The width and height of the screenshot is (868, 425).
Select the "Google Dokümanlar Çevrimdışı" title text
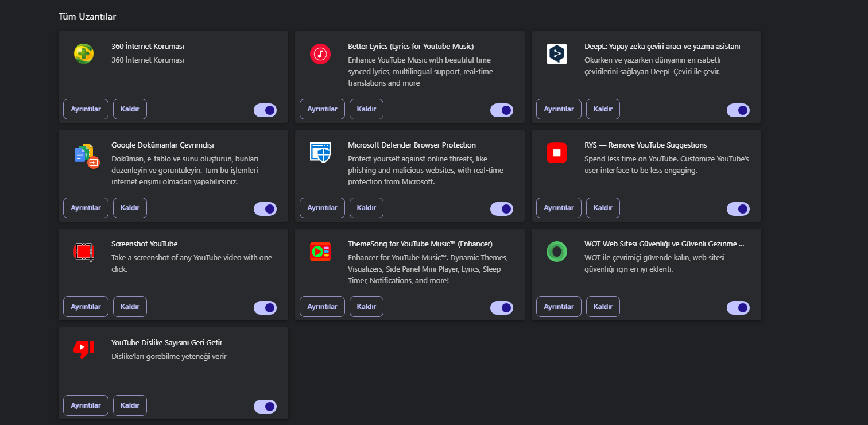(x=162, y=145)
